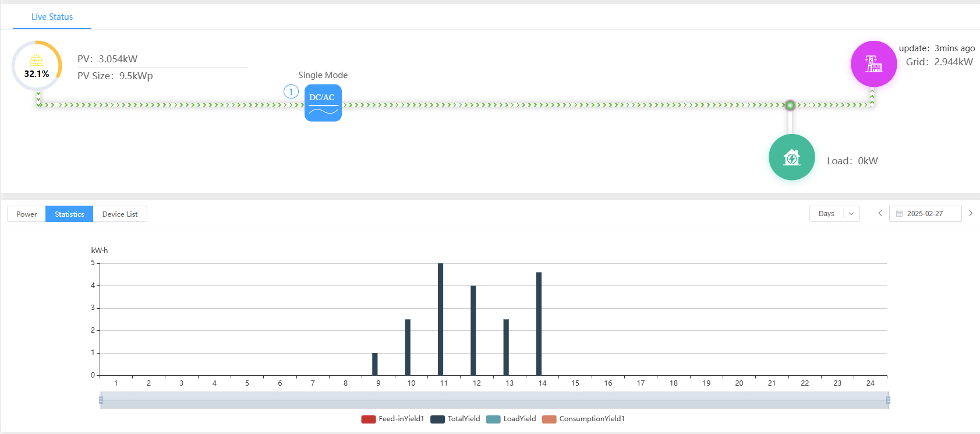This screenshot has height=434, width=980.
Task: Click the chart zoom slider left handle
Action: tap(101, 400)
